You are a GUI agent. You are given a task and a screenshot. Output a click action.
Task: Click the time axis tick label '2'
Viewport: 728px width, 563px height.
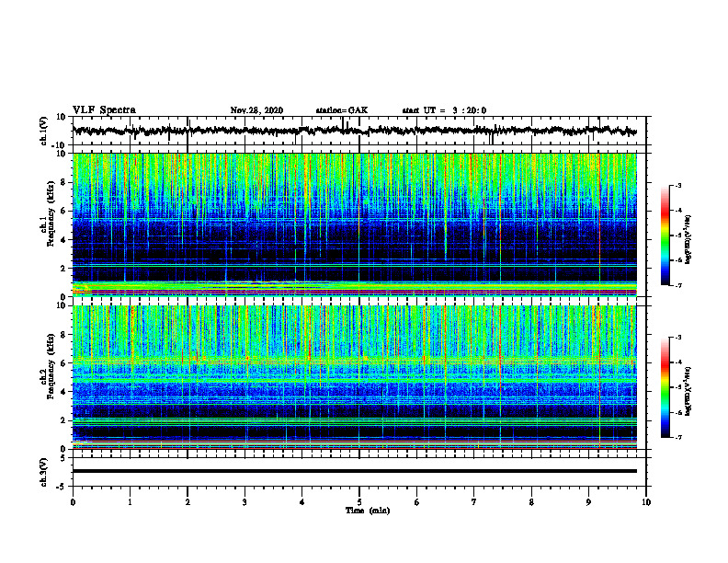pyautogui.click(x=188, y=502)
